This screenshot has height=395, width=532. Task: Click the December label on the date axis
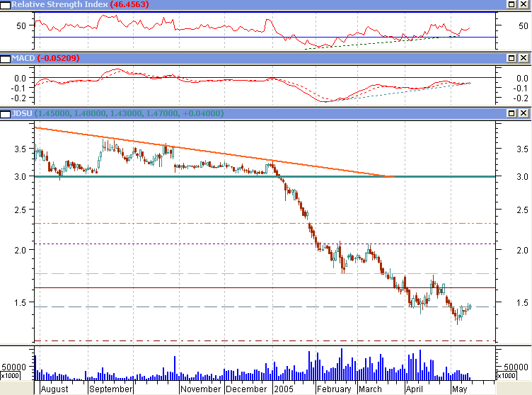coord(246,389)
